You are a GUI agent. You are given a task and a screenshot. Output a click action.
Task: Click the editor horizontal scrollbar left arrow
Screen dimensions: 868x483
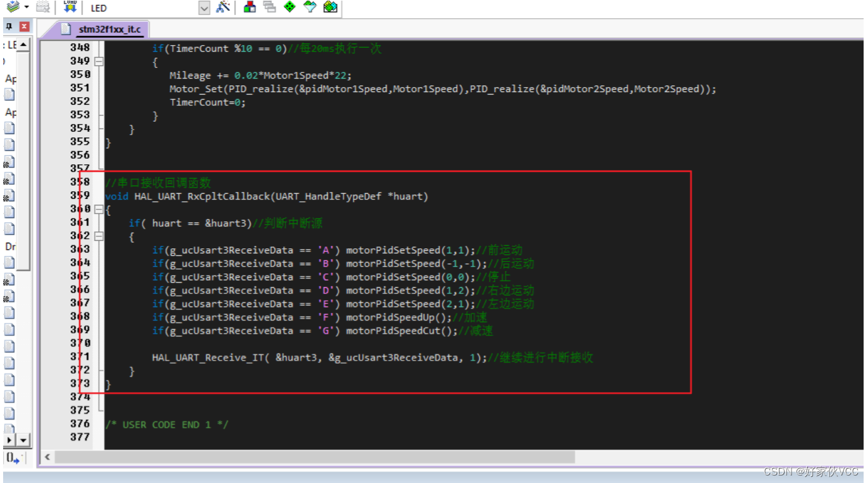pyautogui.click(x=48, y=457)
